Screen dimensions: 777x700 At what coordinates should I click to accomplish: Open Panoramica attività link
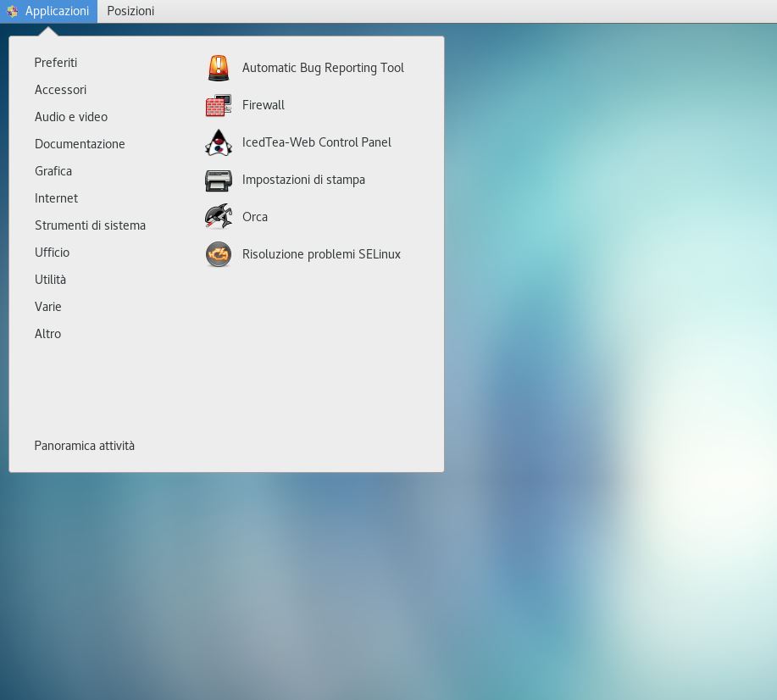point(84,446)
